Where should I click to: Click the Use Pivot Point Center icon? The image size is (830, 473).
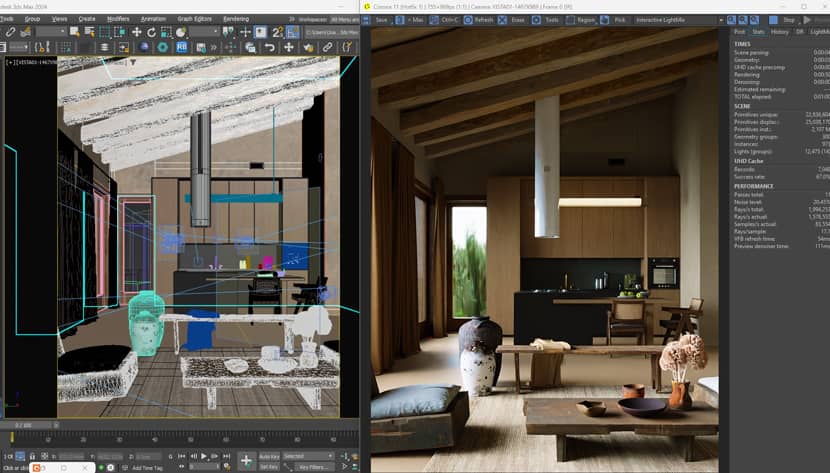pyautogui.click(x=228, y=32)
